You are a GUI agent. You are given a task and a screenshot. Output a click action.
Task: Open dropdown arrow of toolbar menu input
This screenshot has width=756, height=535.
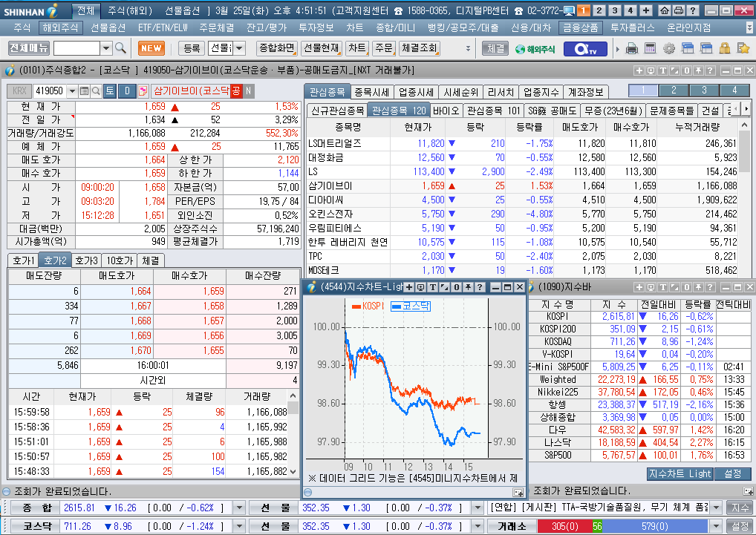[106, 48]
